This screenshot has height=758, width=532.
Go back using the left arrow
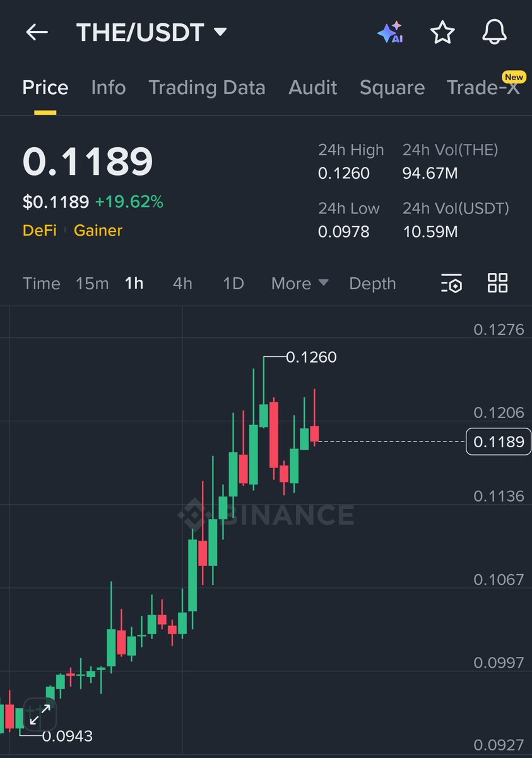click(37, 32)
